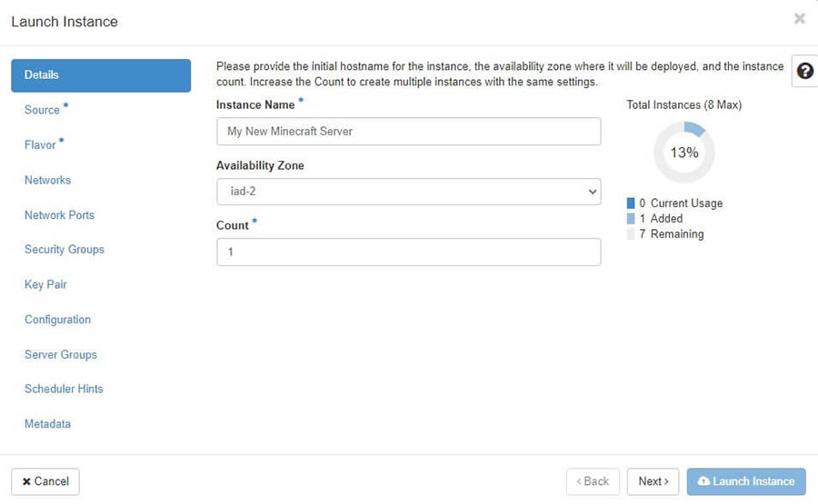The width and height of the screenshot is (818, 504).
Task: Switch to the Configuration tab
Action: click(x=57, y=320)
